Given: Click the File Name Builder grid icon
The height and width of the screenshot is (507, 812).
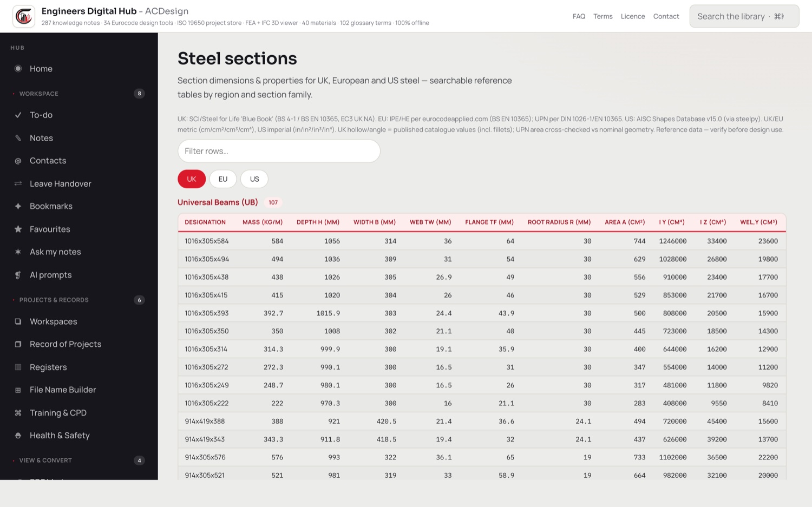Looking at the screenshot, I should (18, 390).
